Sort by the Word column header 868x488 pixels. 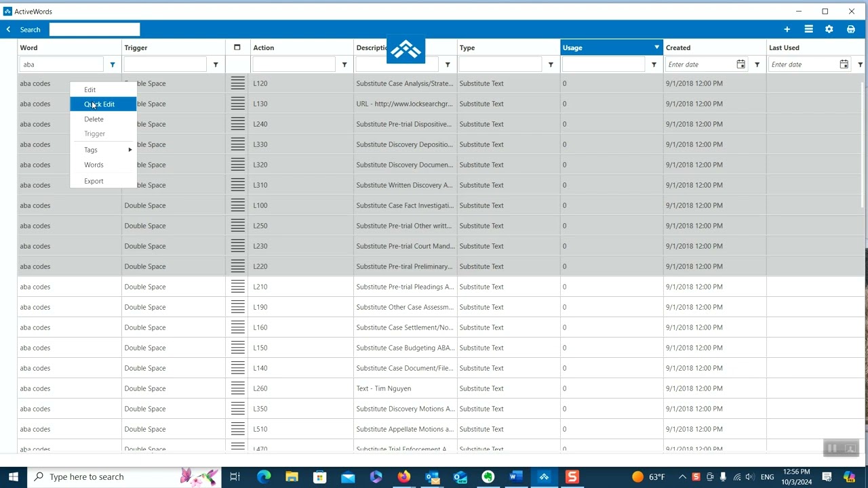pos(69,47)
